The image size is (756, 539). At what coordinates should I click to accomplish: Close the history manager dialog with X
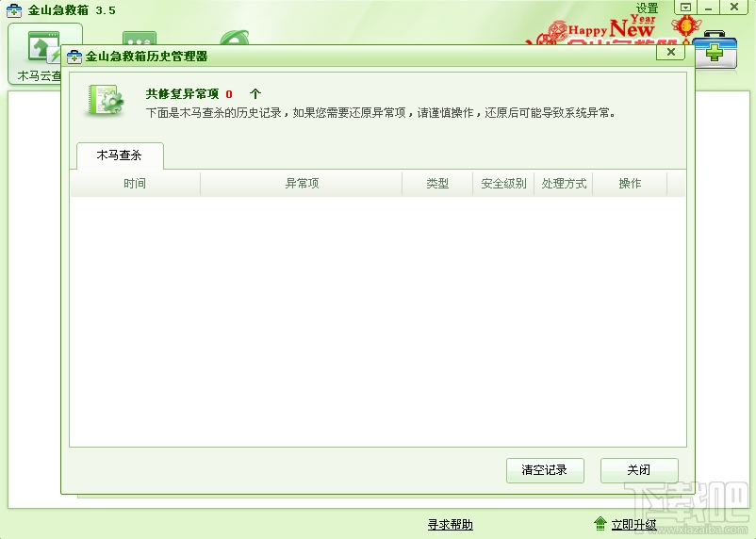670,52
